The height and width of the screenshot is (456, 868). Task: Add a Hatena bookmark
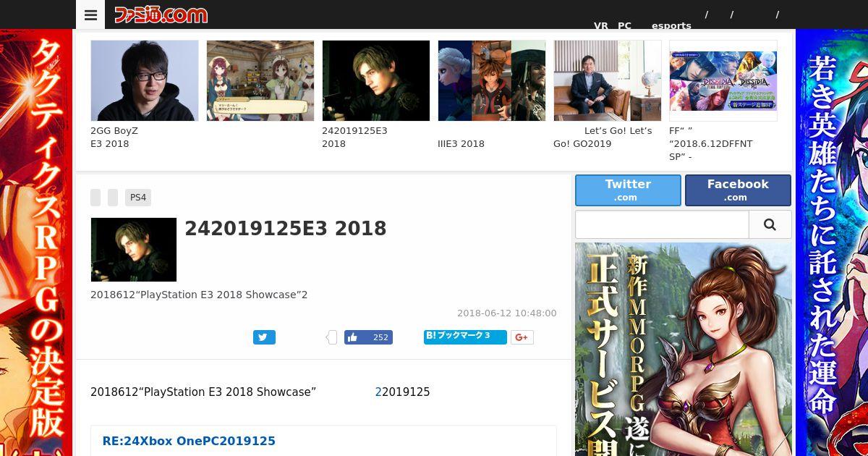[x=465, y=337]
